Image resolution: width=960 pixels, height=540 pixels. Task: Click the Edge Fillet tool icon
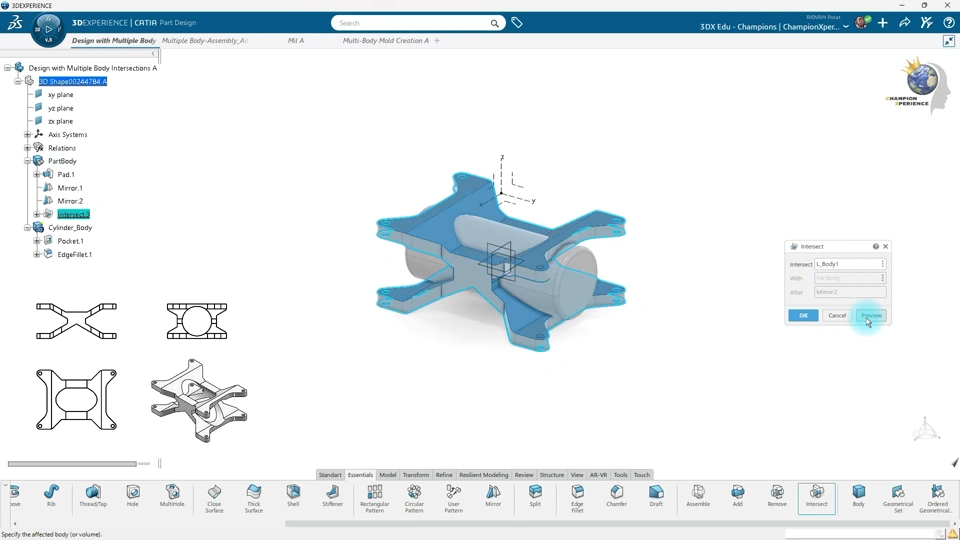coord(577,495)
